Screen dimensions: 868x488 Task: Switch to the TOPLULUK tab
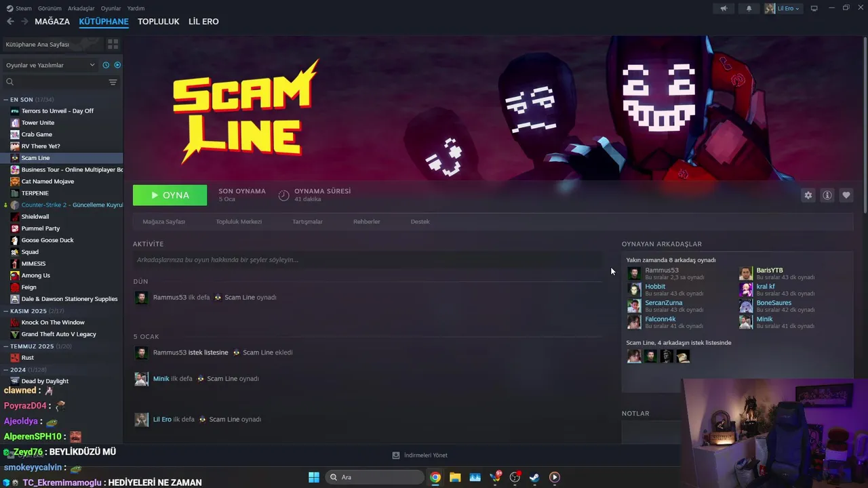(x=159, y=22)
